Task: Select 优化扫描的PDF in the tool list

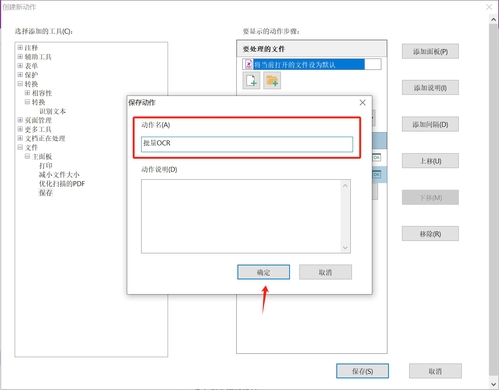Action: point(62,184)
